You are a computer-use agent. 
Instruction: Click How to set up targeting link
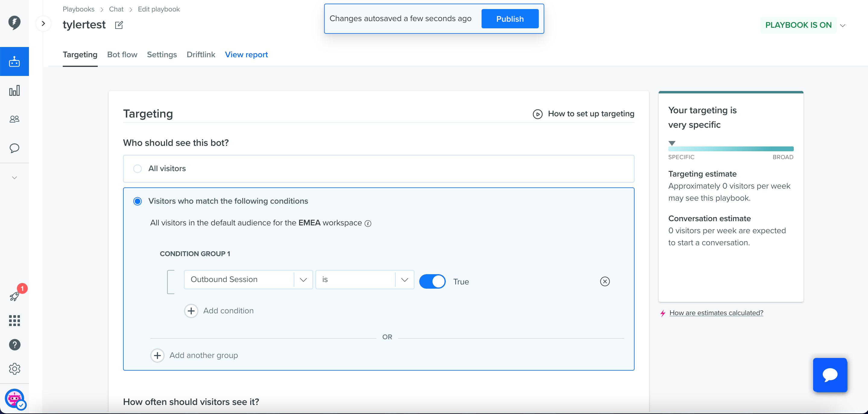point(591,114)
